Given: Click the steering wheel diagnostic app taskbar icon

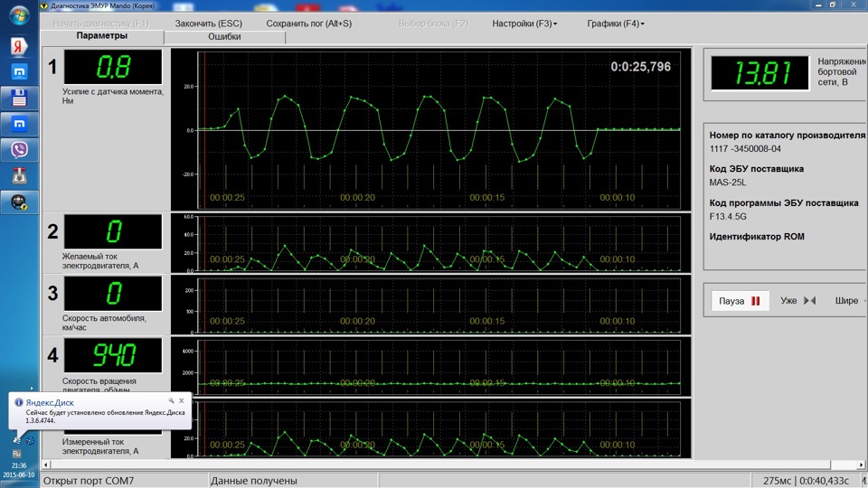Looking at the screenshot, I should [18, 202].
